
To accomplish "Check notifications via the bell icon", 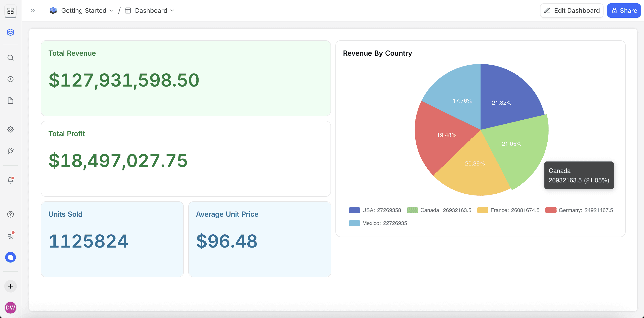I will [11, 180].
